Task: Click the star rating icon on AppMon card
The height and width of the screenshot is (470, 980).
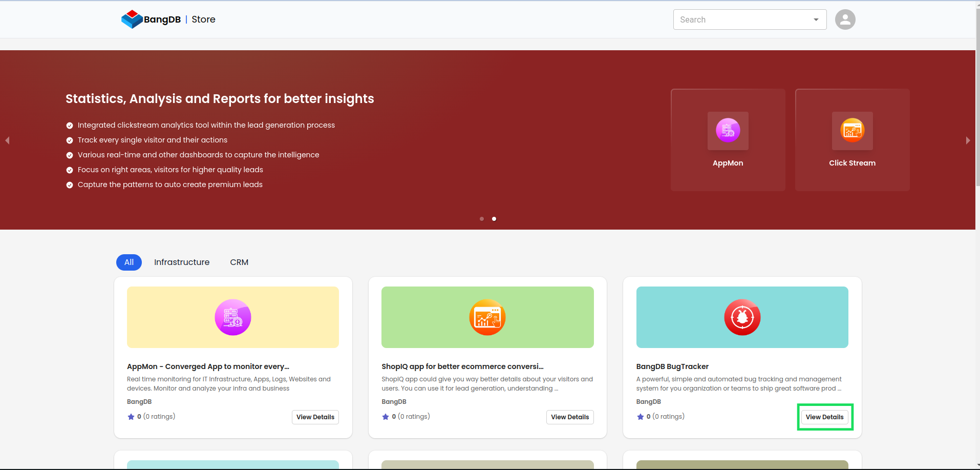Action: point(131,417)
